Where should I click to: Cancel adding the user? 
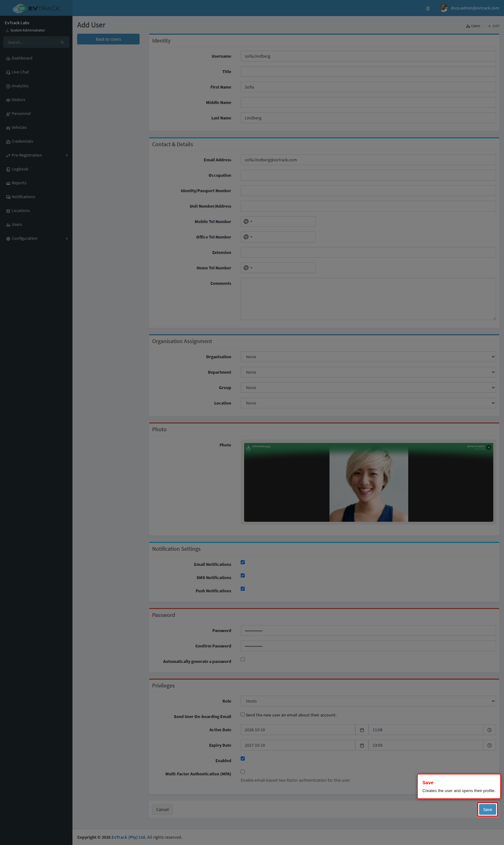(162, 809)
